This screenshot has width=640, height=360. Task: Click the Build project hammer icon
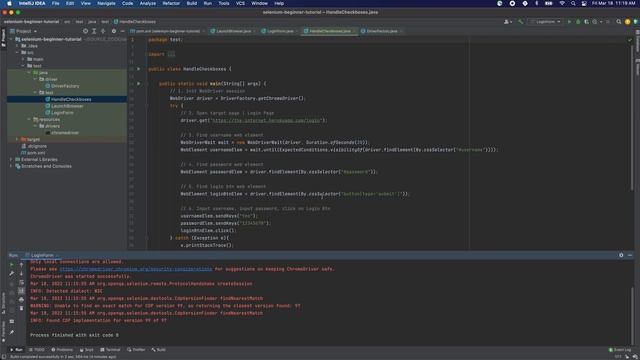pos(520,22)
